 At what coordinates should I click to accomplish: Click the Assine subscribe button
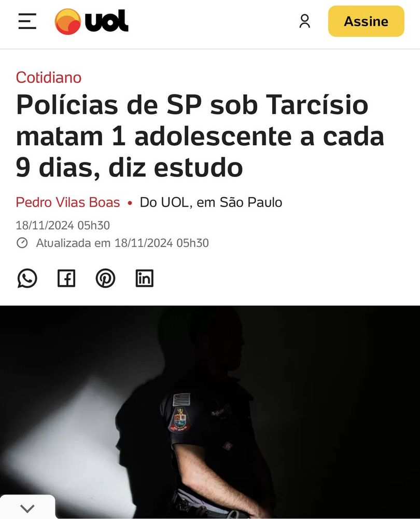[366, 21]
